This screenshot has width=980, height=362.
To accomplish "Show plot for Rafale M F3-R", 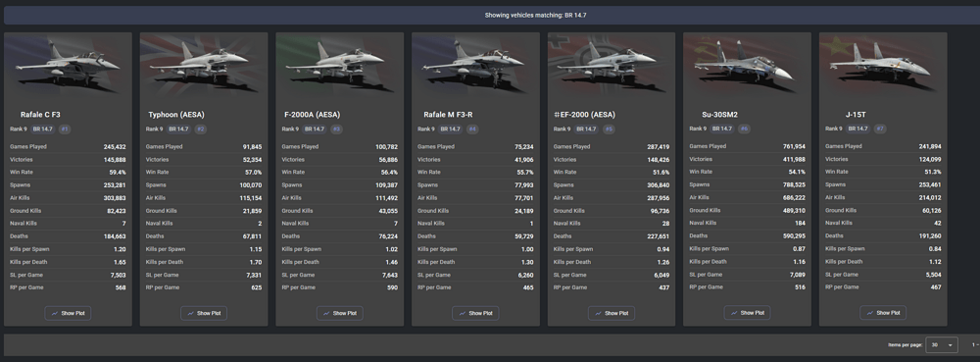I will pyautogui.click(x=475, y=313).
